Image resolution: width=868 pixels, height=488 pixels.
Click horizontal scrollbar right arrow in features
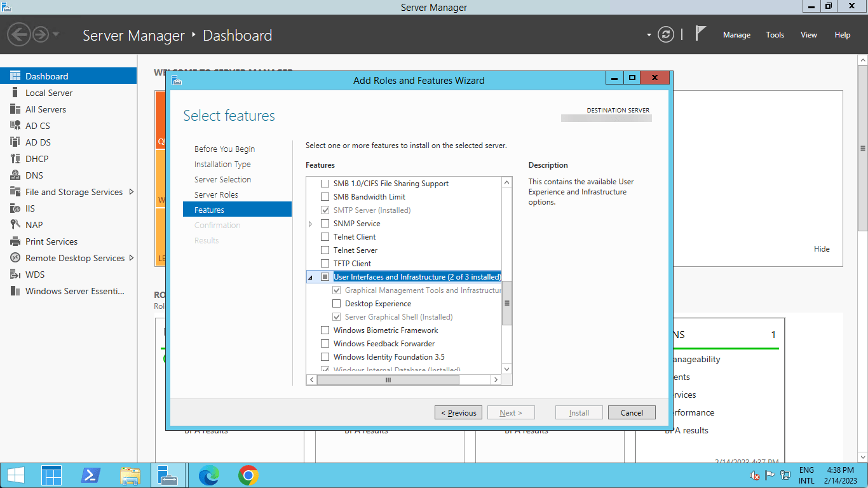click(x=496, y=380)
